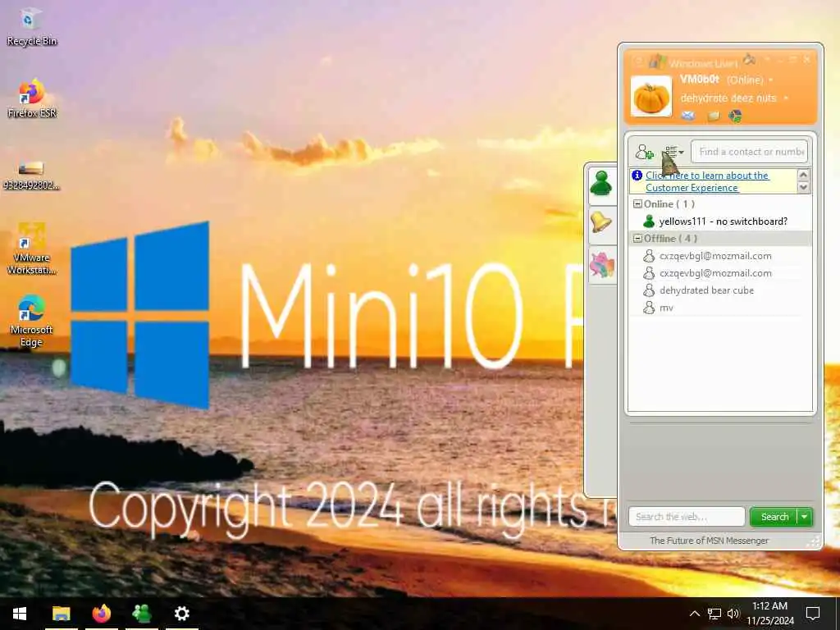840x630 pixels.
Task: Open the Windows Start menu
Action: 20,614
